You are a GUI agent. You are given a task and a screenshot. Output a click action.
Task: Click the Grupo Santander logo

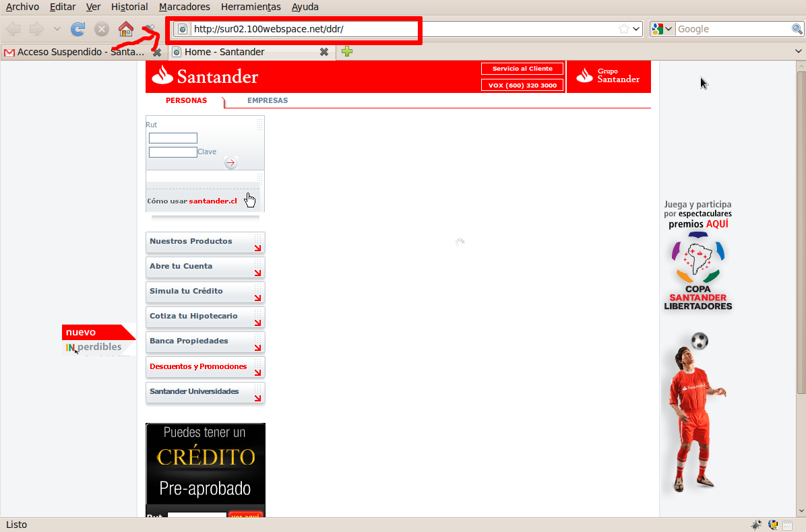coord(608,76)
